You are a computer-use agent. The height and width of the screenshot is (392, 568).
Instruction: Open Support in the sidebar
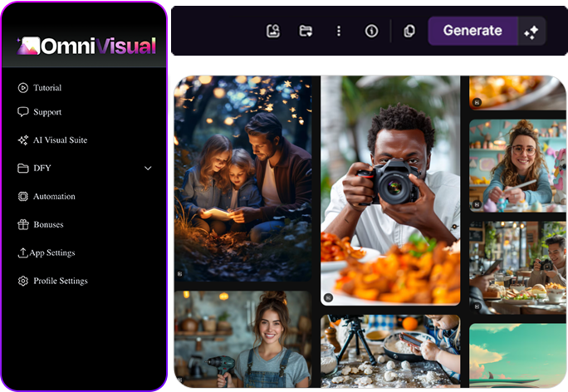point(47,112)
